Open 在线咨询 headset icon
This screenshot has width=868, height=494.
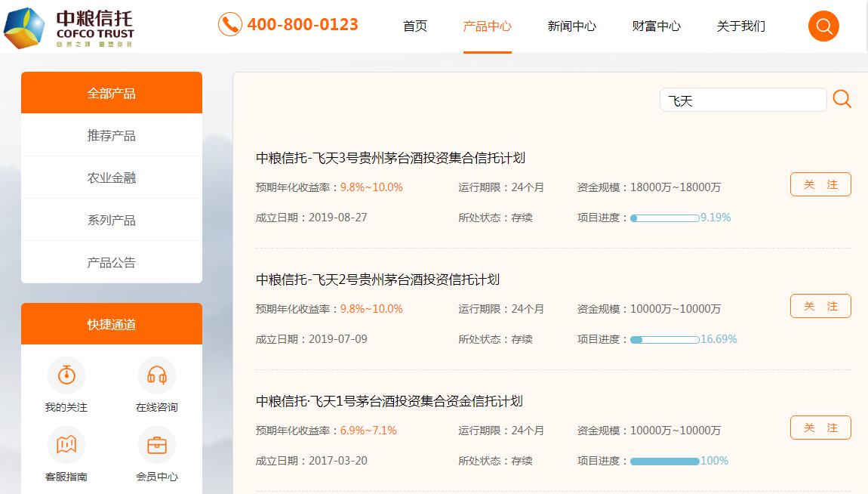click(156, 375)
